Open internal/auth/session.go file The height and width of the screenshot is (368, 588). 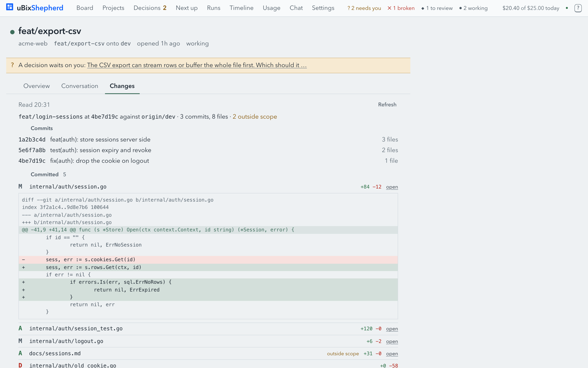[x=392, y=187]
